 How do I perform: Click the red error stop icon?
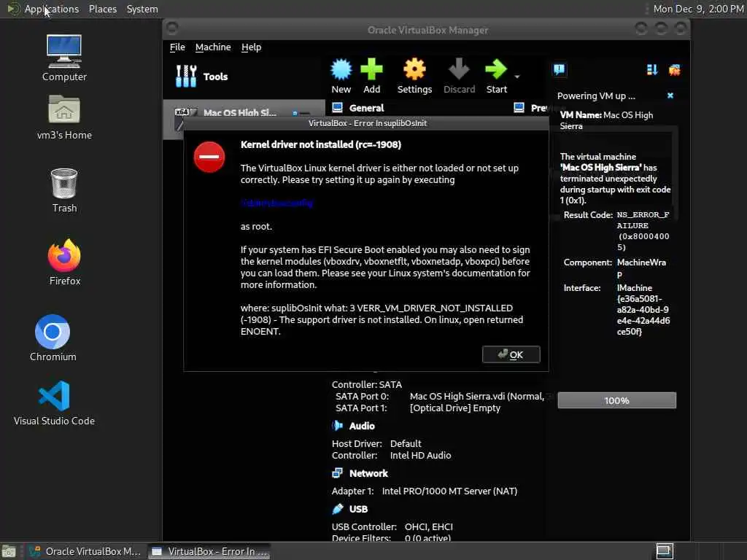tap(209, 157)
